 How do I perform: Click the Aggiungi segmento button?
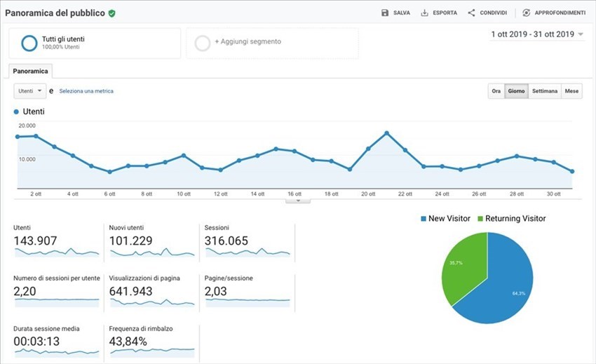tap(248, 42)
